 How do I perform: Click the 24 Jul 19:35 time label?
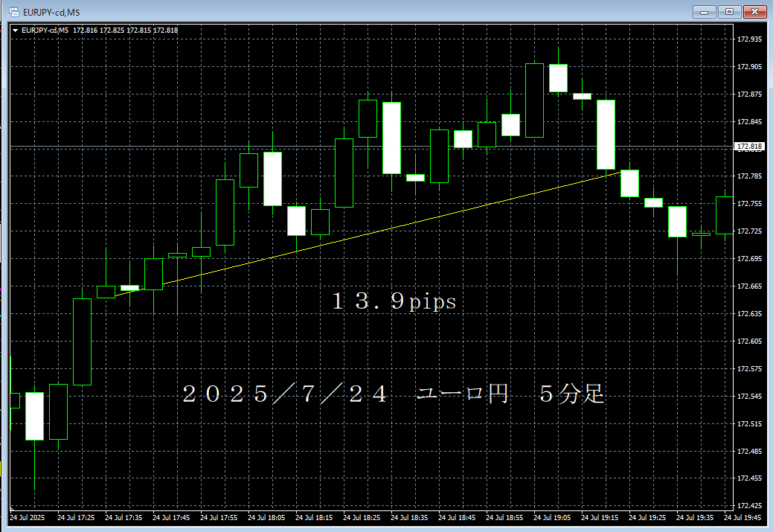coord(695,518)
